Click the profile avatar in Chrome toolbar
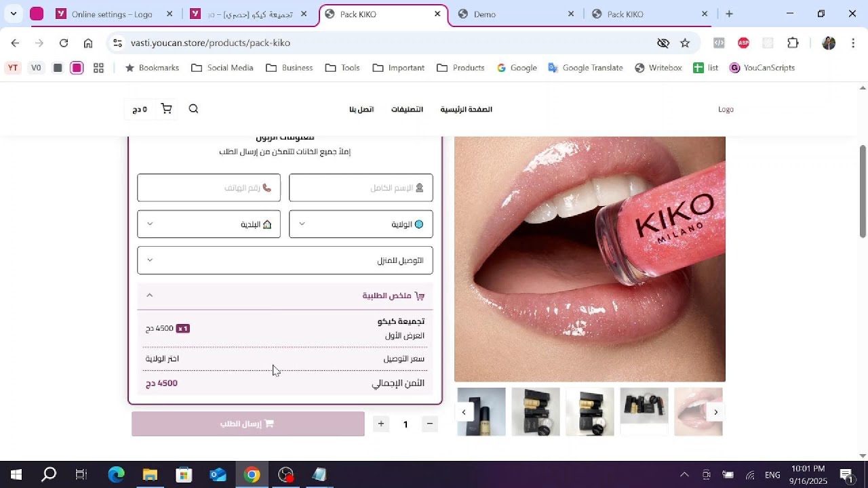Image resolution: width=868 pixels, height=488 pixels. 829,43
